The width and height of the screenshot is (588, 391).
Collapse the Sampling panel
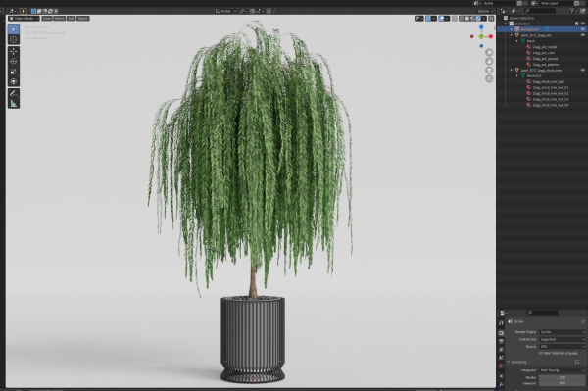pos(509,362)
